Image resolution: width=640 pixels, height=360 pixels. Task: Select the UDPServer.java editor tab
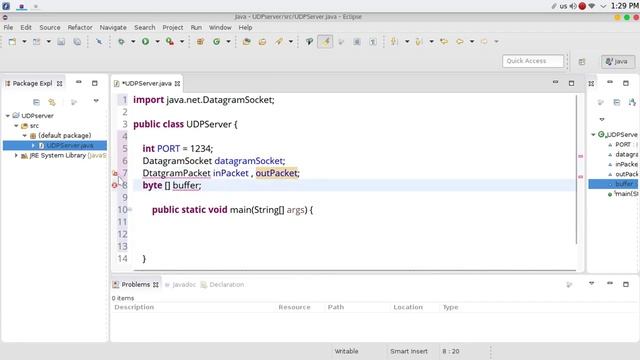[147, 83]
